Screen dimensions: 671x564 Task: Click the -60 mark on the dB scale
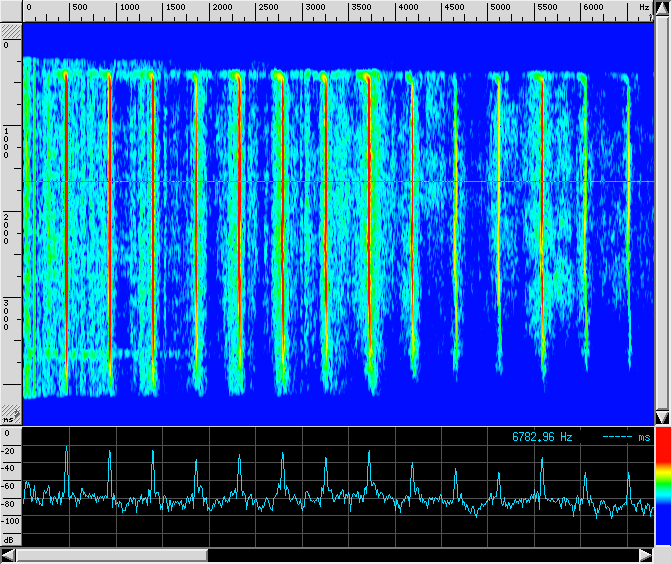10,486
